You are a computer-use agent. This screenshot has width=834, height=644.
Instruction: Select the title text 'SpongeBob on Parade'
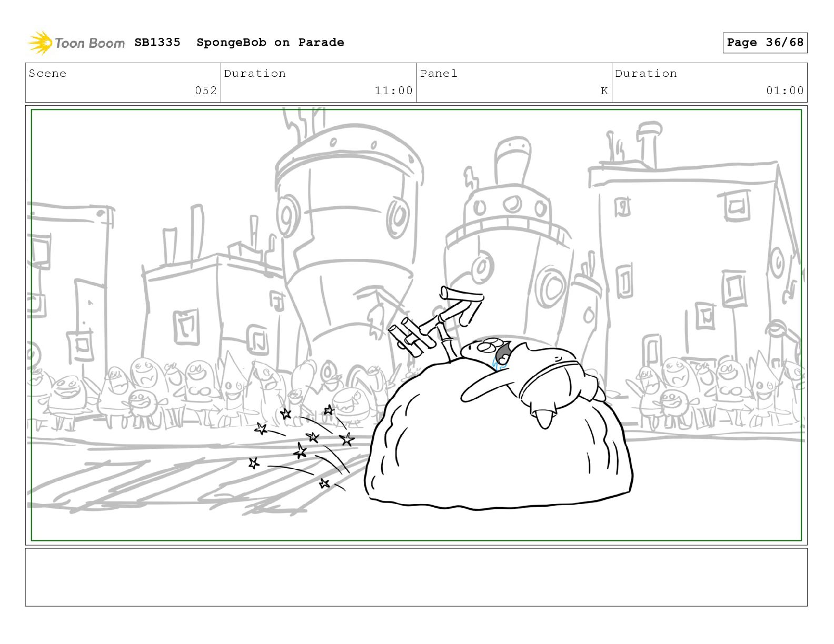[x=270, y=42]
